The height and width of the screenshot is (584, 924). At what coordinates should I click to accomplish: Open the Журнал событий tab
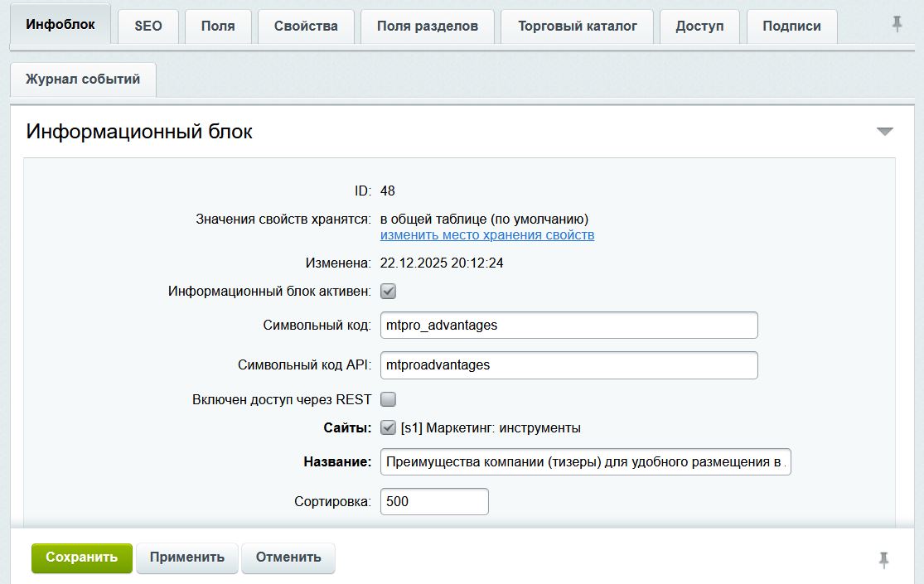pyautogui.click(x=83, y=80)
